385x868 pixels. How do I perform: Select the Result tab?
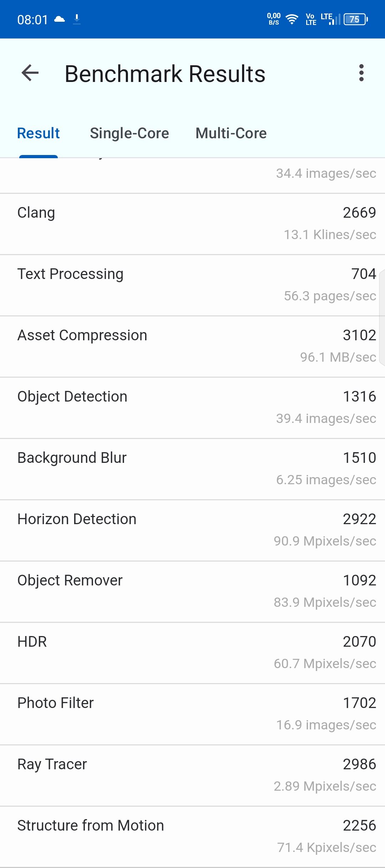38,133
